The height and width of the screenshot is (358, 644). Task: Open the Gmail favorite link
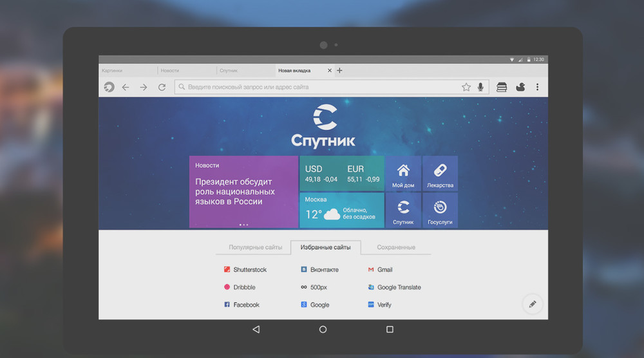(380, 270)
